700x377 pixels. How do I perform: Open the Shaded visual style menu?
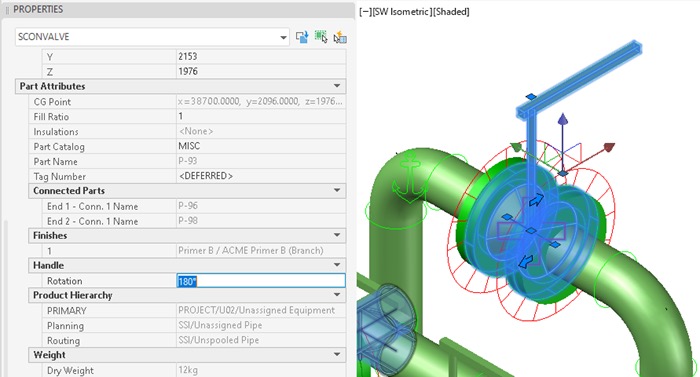451,12
